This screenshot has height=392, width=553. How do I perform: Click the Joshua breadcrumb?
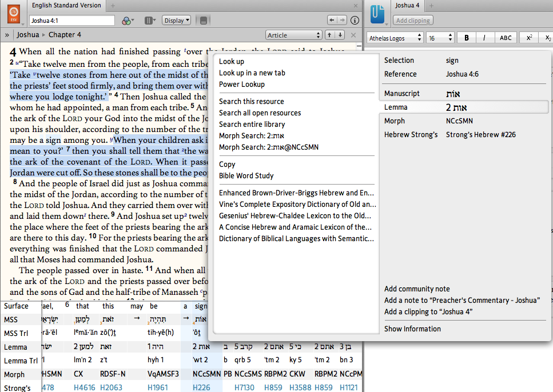[28, 34]
